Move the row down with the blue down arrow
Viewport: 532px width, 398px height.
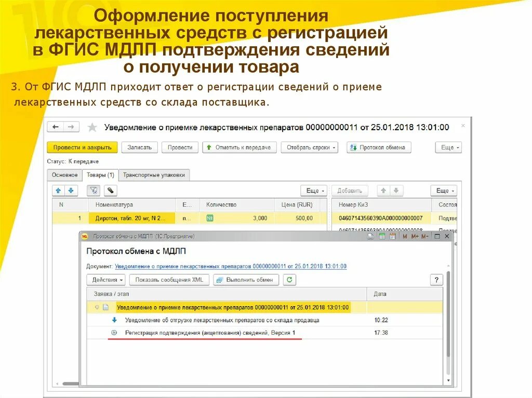71,191
